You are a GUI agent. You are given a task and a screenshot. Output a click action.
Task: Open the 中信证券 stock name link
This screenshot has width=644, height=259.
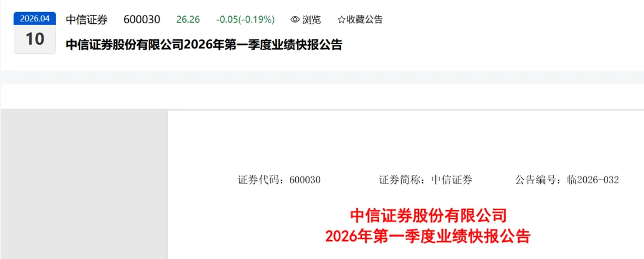(86, 19)
